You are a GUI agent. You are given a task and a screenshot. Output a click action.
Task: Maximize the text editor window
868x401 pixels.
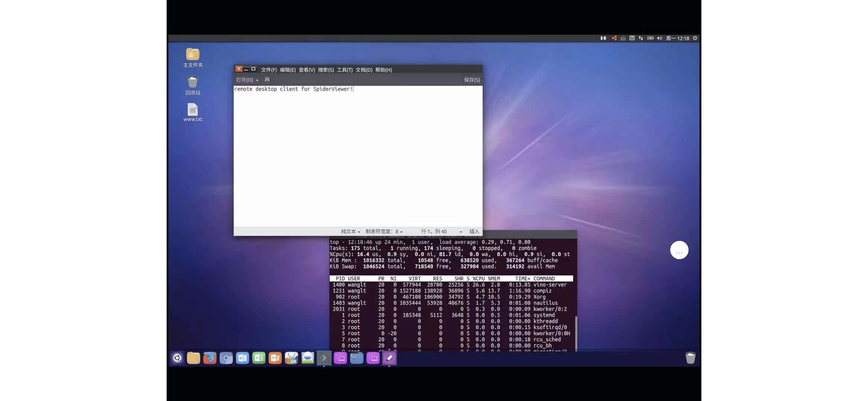(253, 69)
